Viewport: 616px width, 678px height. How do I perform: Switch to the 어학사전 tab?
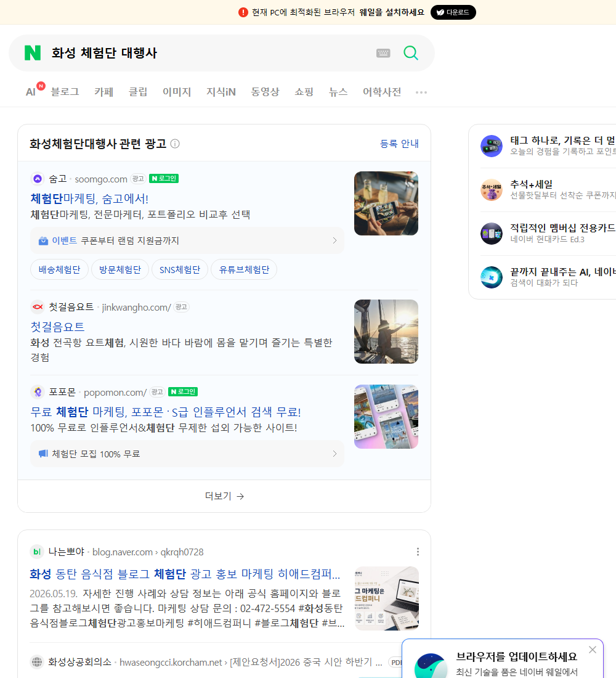[x=382, y=92]
